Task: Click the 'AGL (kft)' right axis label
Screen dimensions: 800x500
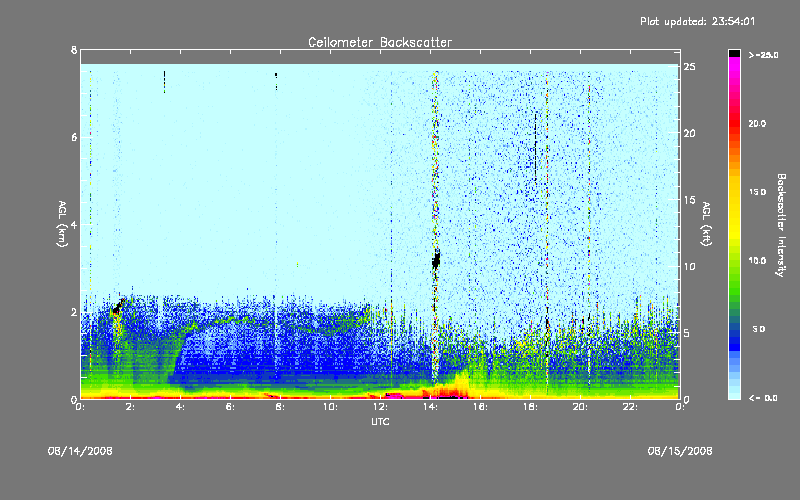Action: [x=707, y=224]
